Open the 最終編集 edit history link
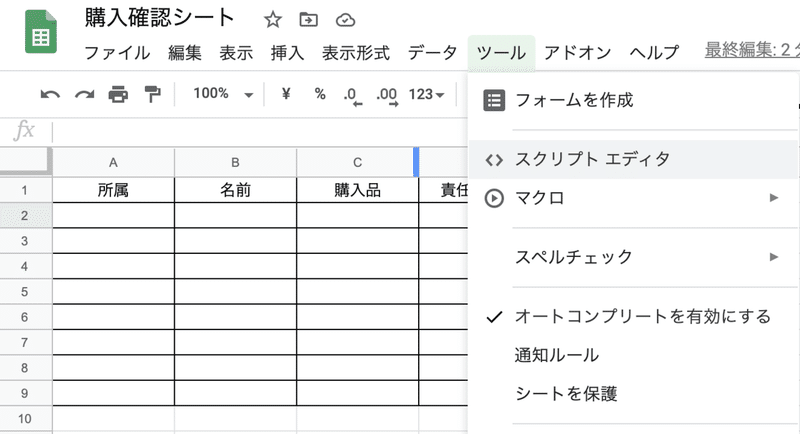800x434 pixels. pyautogui.click(x=752, y=50)
